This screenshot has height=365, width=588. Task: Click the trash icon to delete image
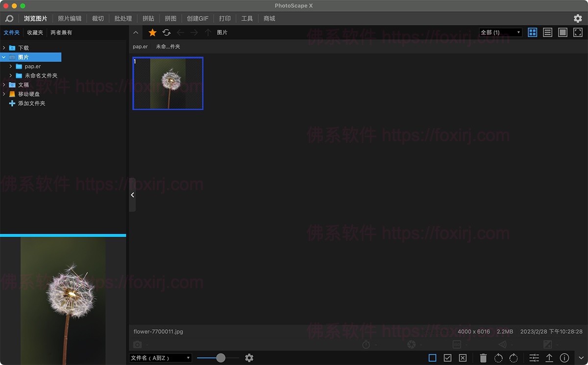(483, 358)
